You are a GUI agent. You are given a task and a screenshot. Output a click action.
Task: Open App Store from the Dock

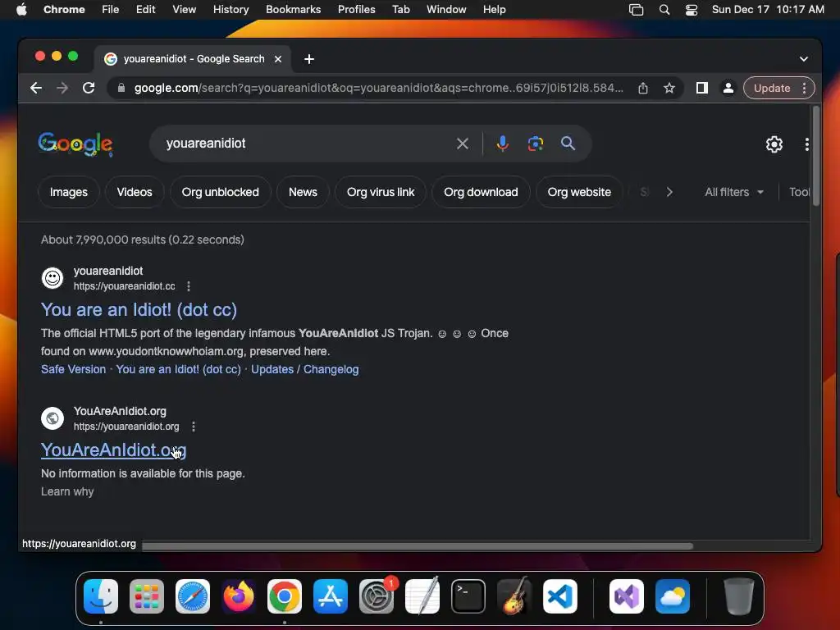(331, 596)
